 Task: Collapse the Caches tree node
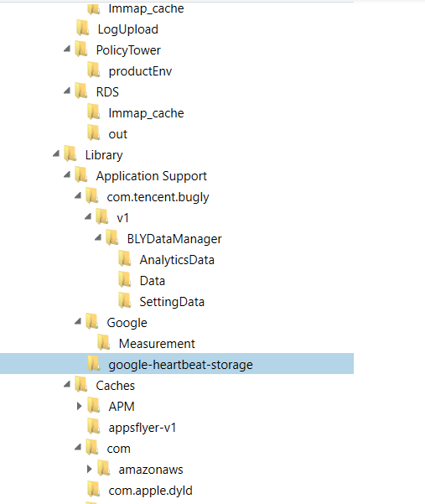(x=67, y=384)
